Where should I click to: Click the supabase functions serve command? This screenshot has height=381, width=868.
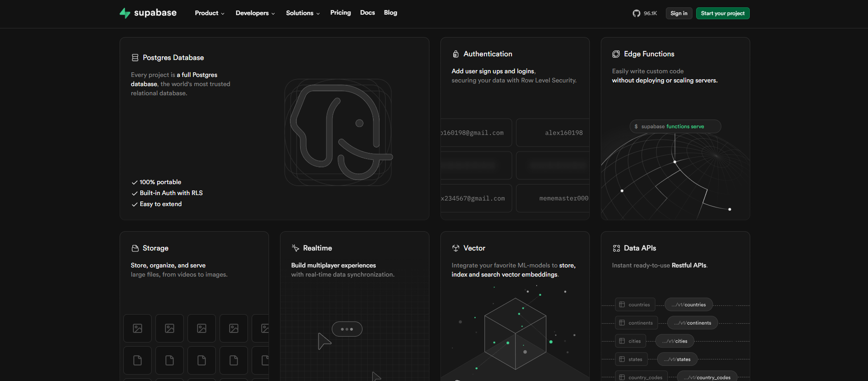pos(675,126)
